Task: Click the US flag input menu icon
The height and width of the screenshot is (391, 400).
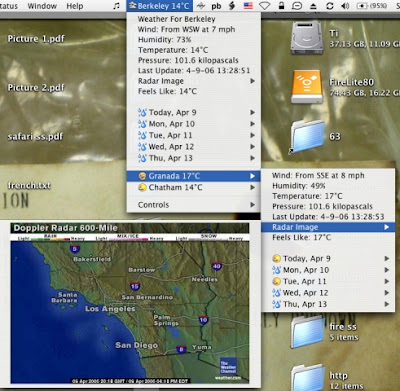Action: [x=248, y=6]
